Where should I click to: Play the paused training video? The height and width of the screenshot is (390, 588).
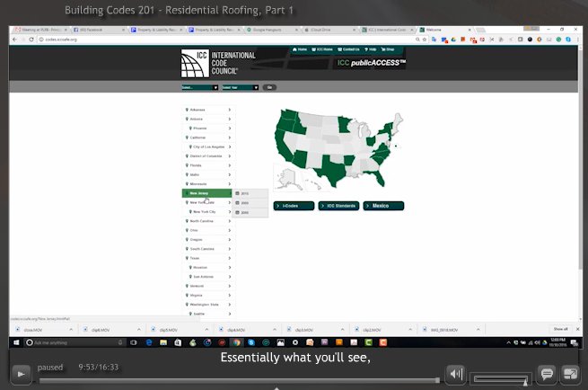(x=21, y=374)
